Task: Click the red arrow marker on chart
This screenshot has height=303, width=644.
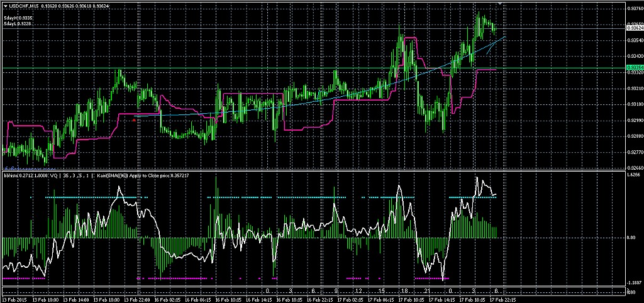Action: [134, 119]
